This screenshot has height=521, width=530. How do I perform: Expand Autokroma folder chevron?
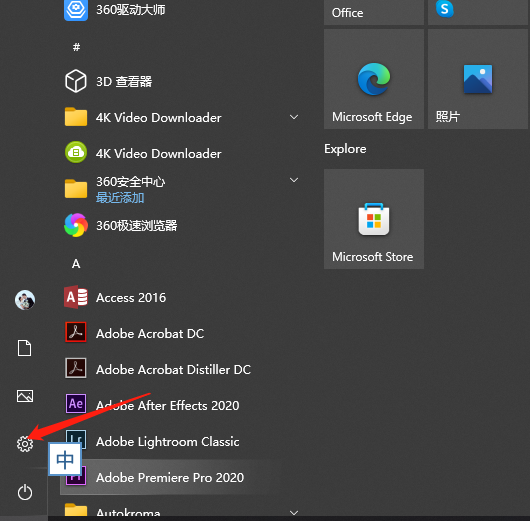294,513
